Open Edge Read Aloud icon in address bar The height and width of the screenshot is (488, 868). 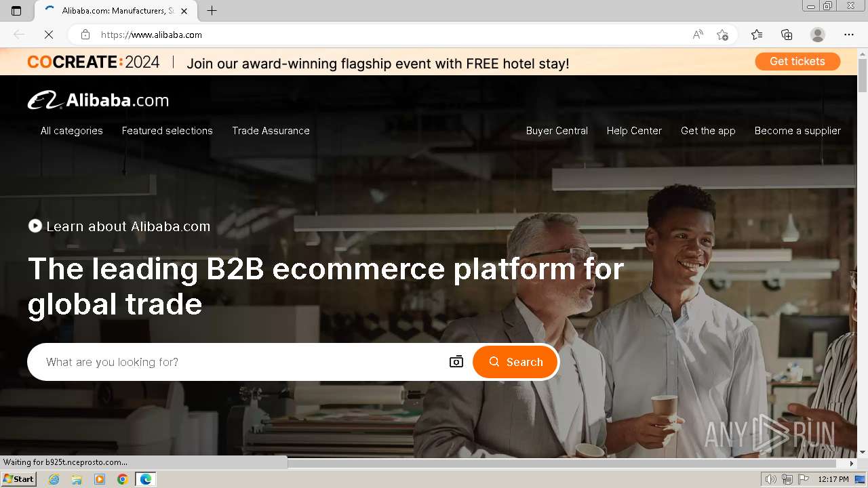(x=698, y=35)
